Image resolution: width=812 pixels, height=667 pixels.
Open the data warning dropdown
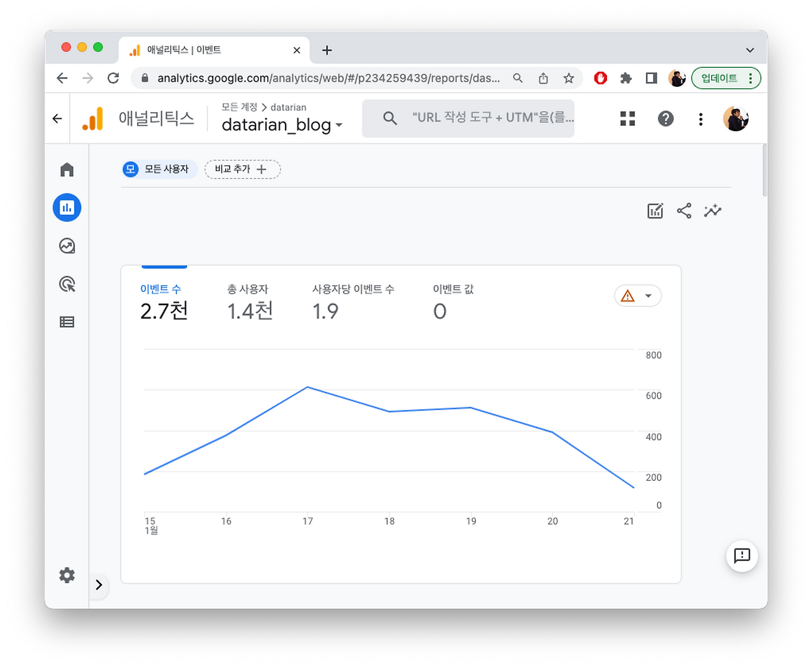tap(638, 296)
